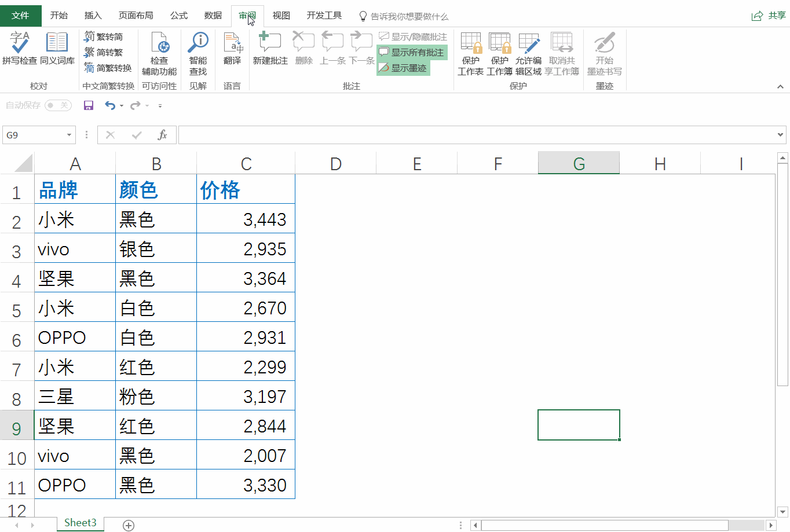Toggle Show Ink (显示墨迹)
Screen dimensions: 790x532
point(403,68)
